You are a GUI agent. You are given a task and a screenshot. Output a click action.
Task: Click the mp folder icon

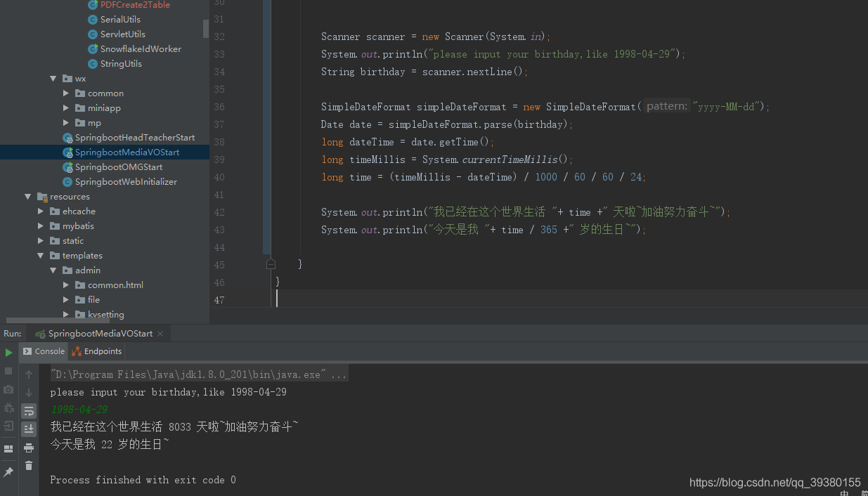(x=80, y=123)
